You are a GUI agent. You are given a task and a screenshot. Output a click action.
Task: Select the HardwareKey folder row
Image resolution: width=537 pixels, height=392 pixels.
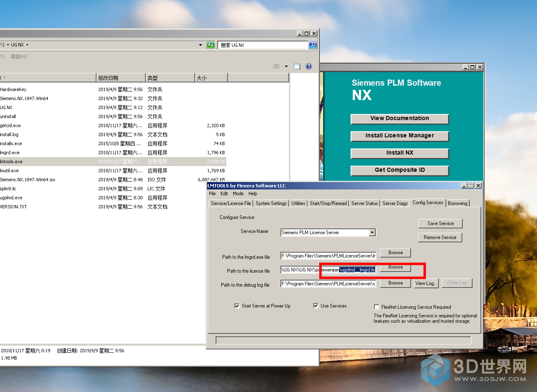click(x=113, y=89)
